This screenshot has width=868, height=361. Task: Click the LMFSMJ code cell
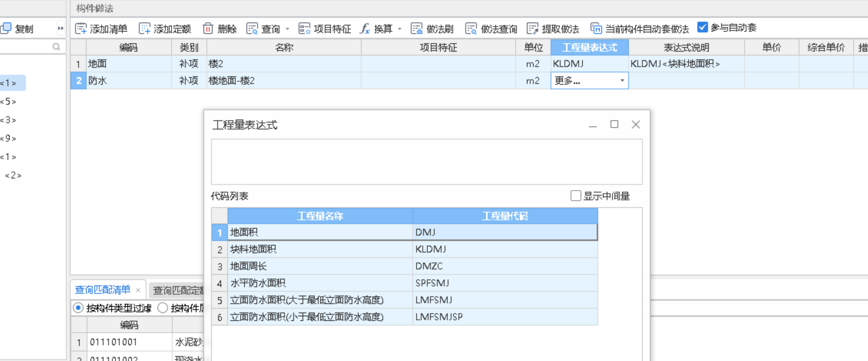click(505, 300)
